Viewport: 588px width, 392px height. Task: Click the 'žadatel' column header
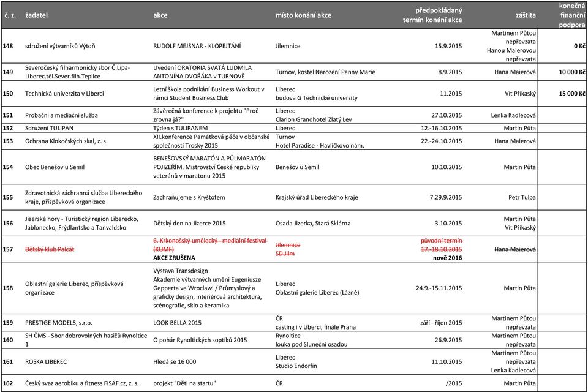[36, 15]
